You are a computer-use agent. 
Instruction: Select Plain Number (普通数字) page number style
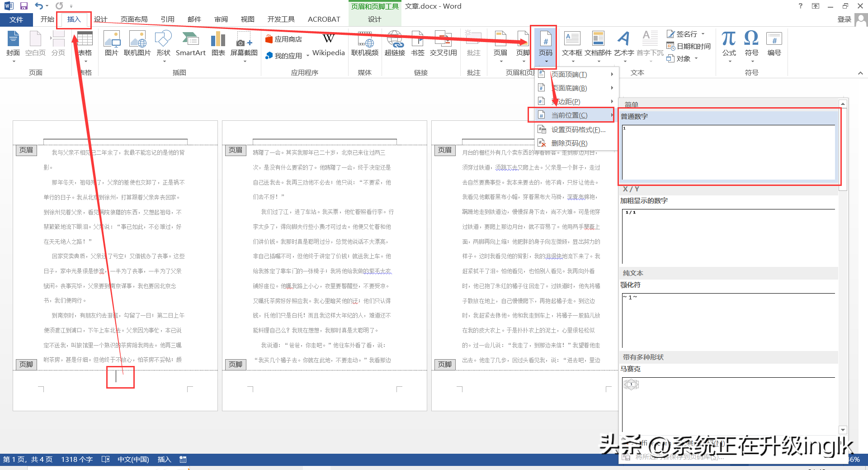[x=728, y=146]
